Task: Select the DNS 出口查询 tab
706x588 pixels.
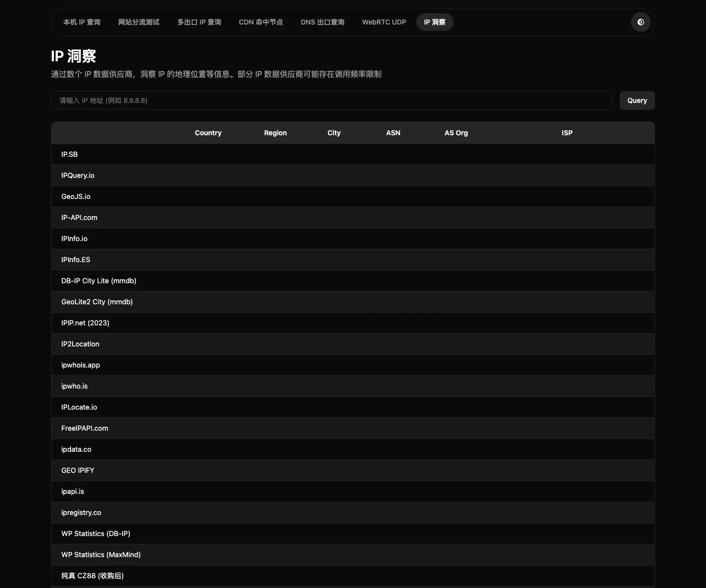Action: click(x=323, y=22)
